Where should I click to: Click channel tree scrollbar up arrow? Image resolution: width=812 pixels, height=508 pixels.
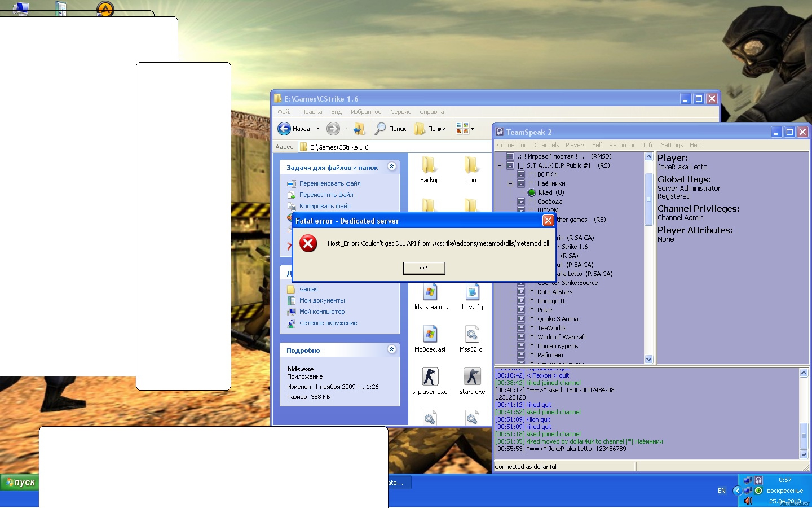648,157
